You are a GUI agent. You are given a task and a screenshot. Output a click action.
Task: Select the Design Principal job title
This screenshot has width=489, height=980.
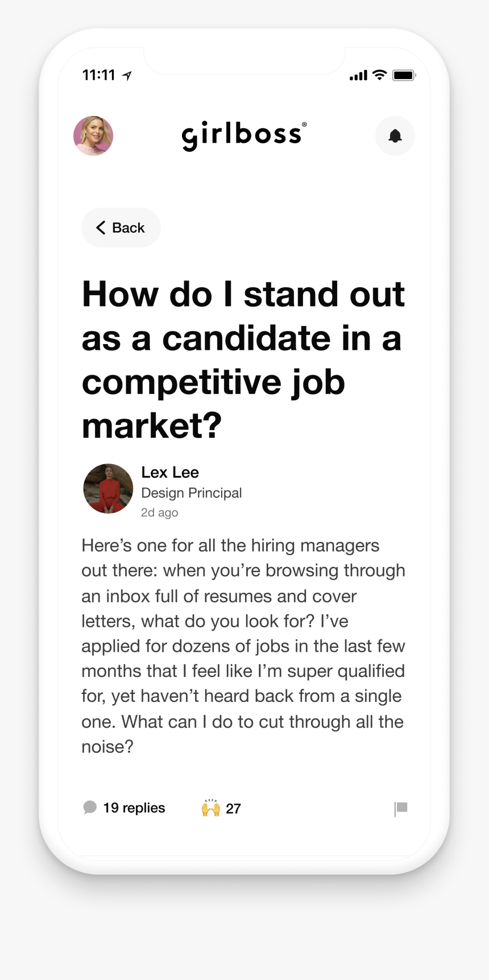(x=191, y=493)
